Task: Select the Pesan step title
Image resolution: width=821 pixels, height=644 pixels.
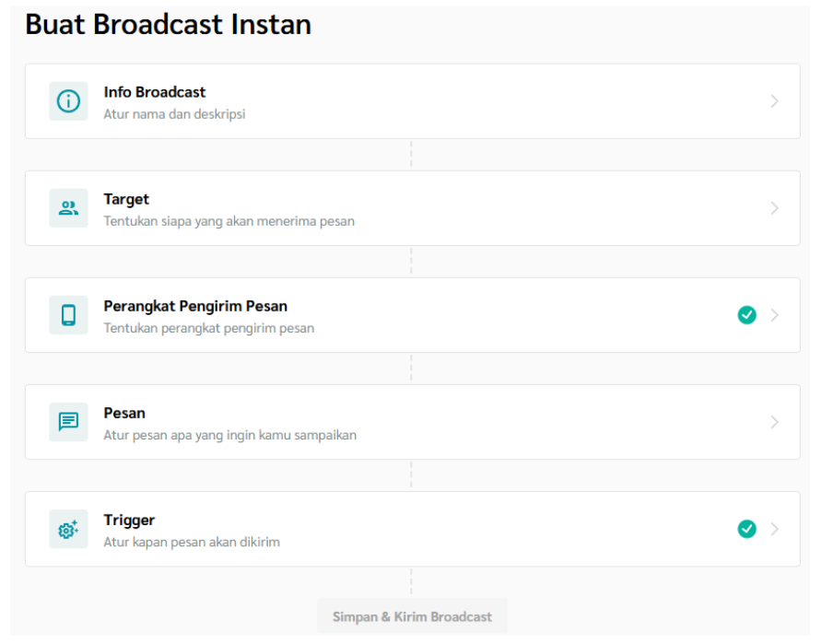Action: click(124, 413)
